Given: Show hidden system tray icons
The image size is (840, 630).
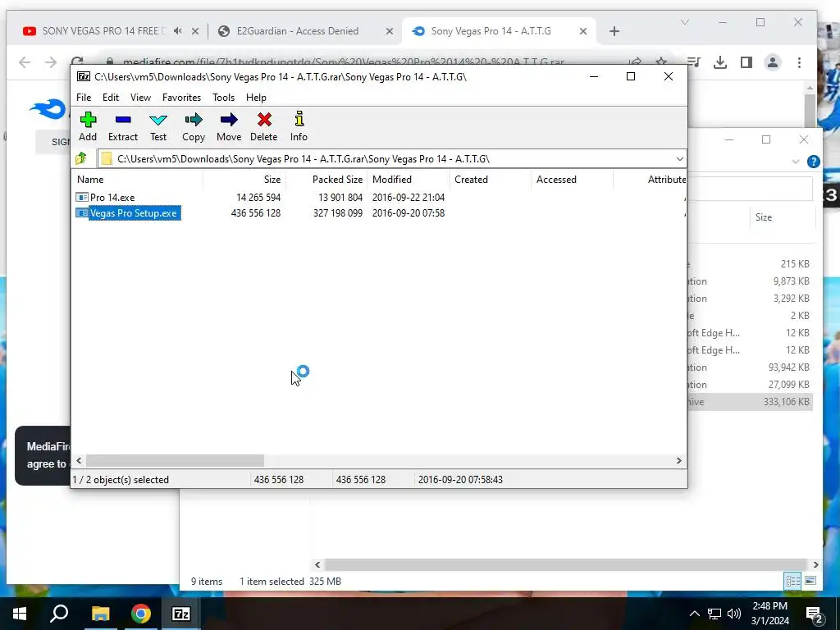Looking at the screenshot, I should tap(694, 614).
